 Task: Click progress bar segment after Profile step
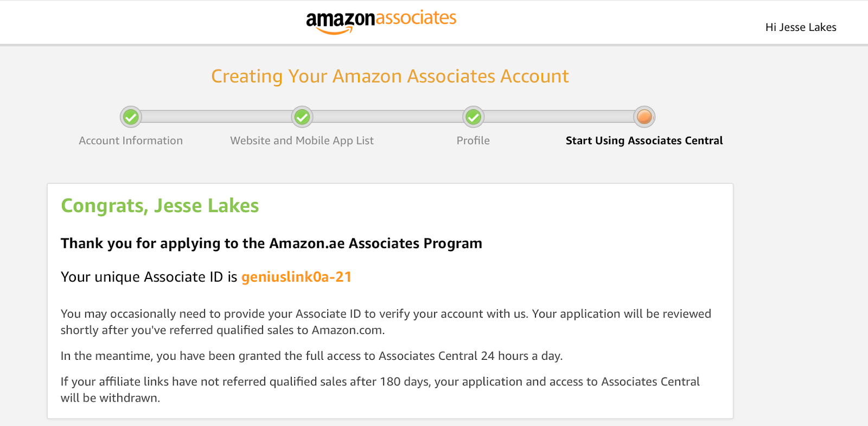(x=559, y=117)
